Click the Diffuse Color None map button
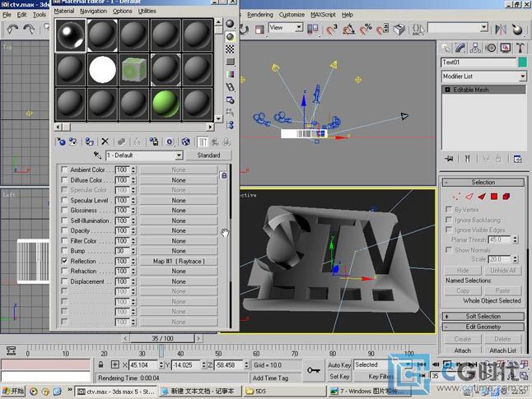Image resolution: width=532 pixels, height=399 pixels. (179, 180)
